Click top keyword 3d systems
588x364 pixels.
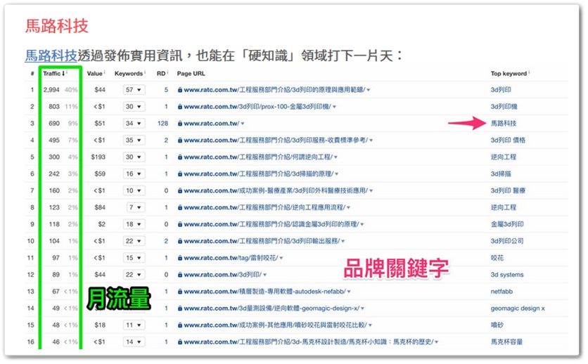tap(507, 275)
